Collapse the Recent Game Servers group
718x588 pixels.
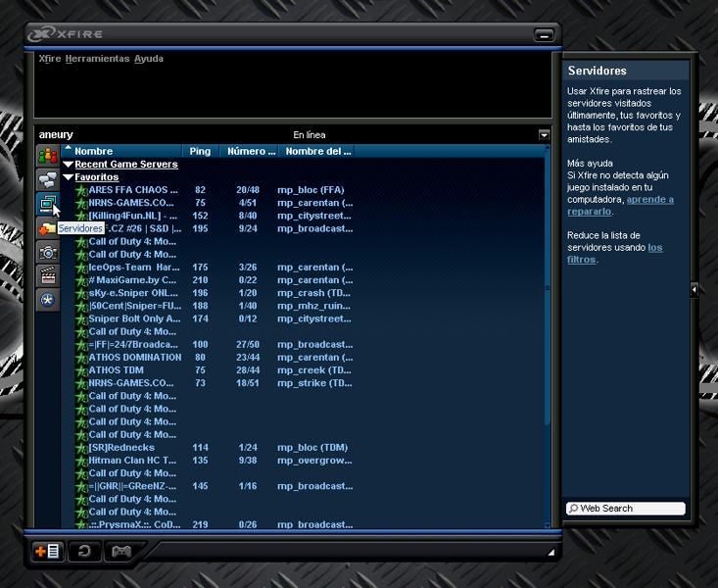(69, 164)
